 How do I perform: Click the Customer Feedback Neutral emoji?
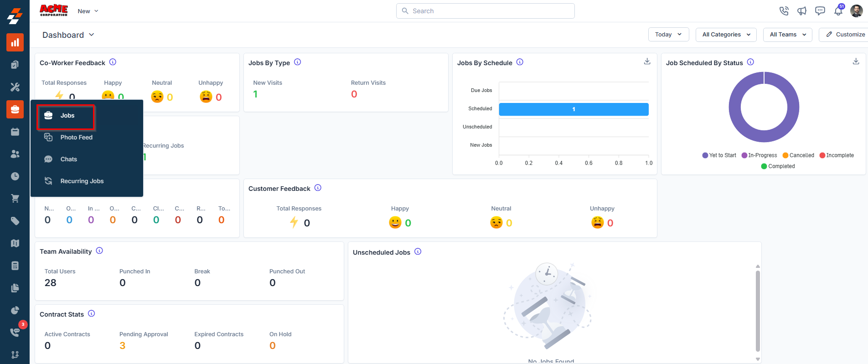496,222
